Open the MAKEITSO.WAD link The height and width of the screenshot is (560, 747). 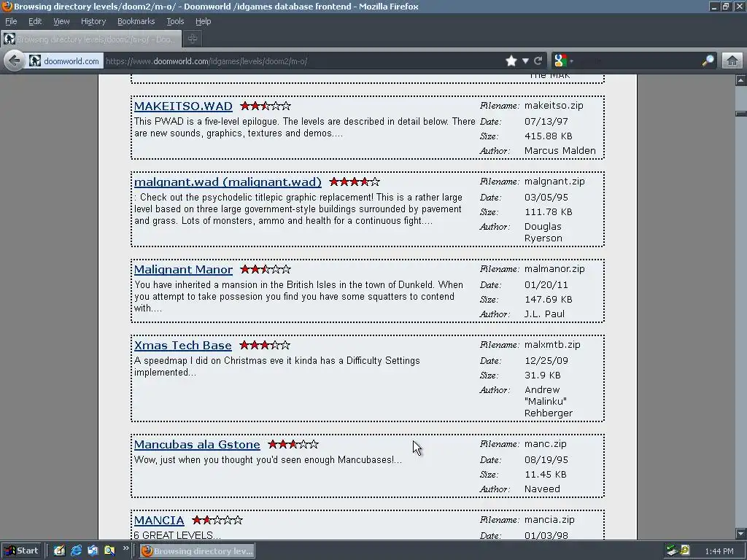(x=183, y=106)
